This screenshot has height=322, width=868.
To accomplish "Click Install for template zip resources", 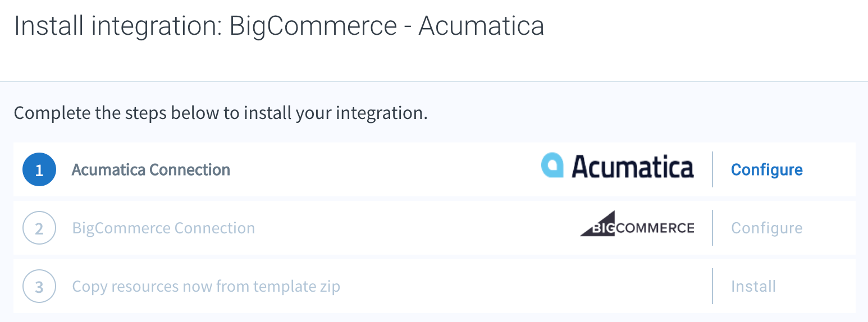I will (753, 286).
